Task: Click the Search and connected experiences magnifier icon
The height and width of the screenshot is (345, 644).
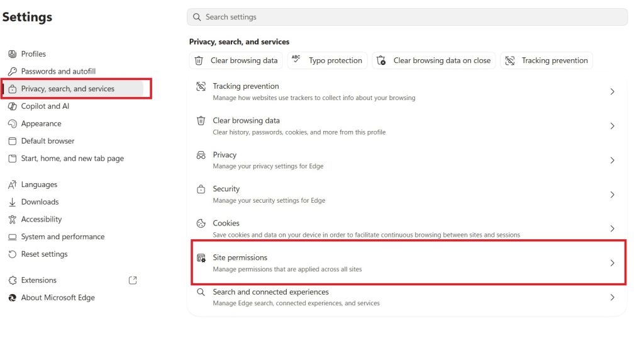Action: point(201,292)
